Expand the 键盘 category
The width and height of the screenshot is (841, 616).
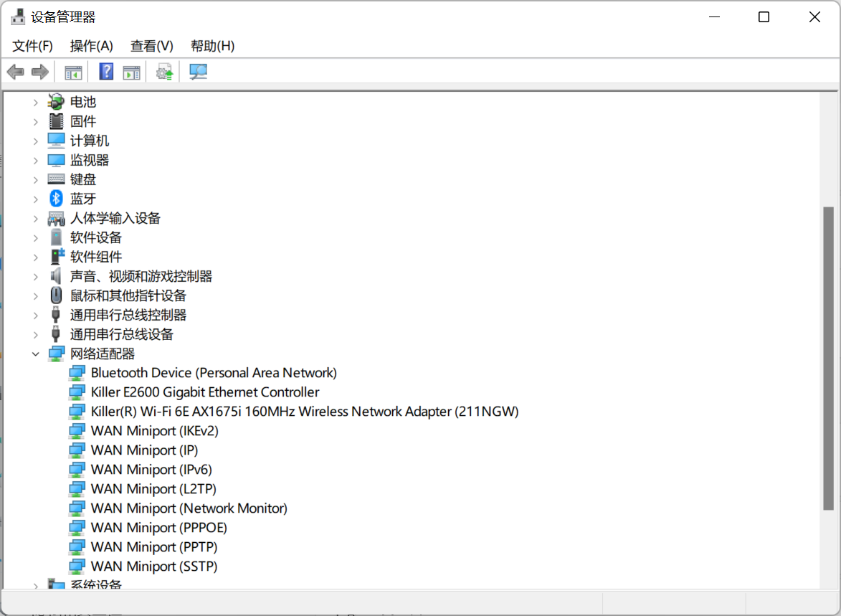click(35, 180)
